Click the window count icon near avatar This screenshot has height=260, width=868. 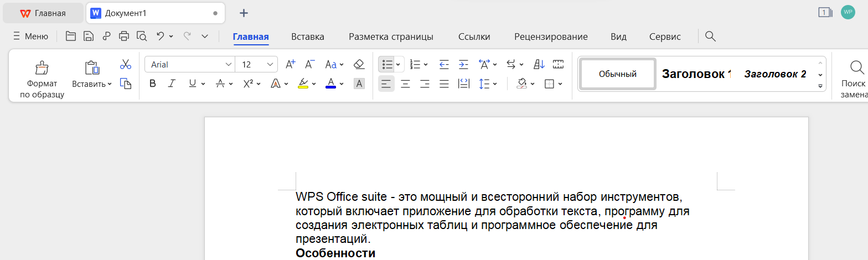coord(825,12)
